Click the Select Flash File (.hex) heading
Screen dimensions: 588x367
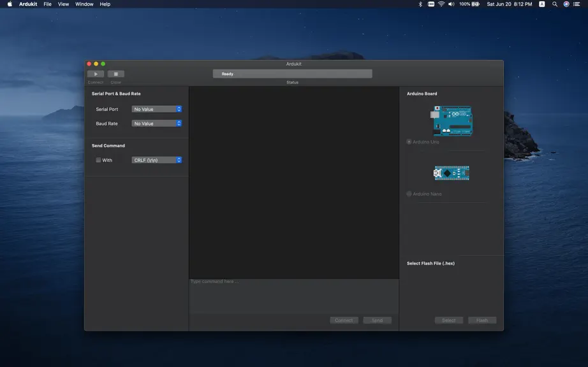[x=431, y=263]
